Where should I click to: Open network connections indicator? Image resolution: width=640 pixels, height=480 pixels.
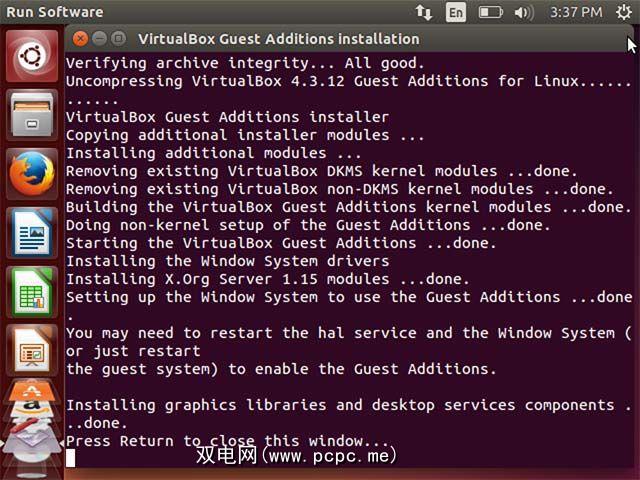click(424, 12)
